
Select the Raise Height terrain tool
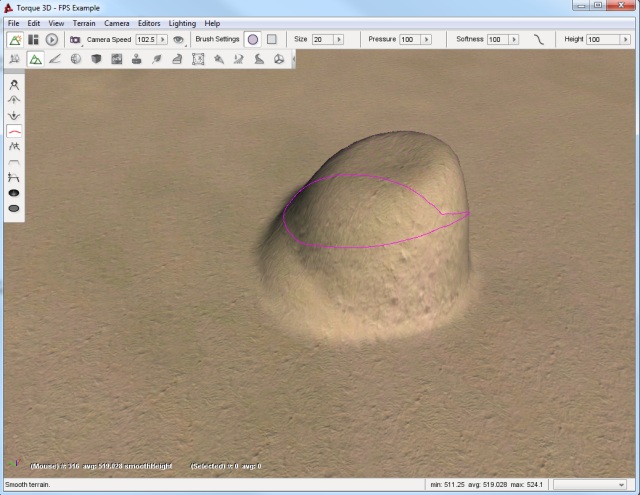(x=15, y=100)
